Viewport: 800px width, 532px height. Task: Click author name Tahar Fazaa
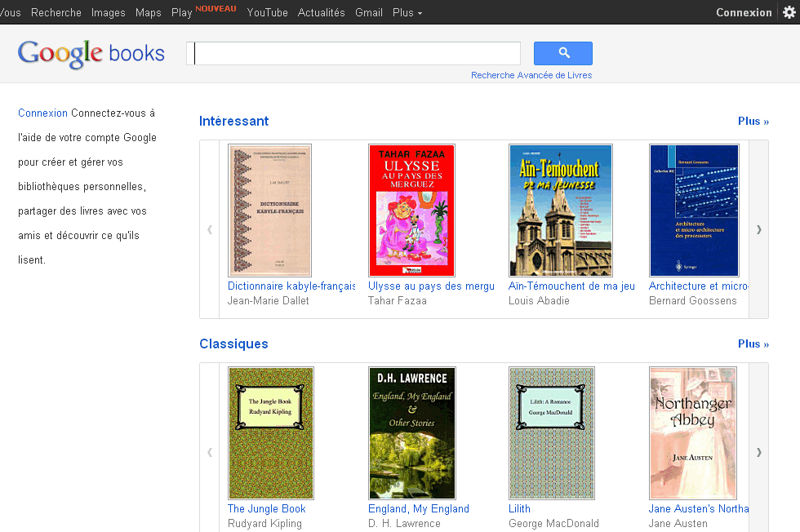coord(398,301)
